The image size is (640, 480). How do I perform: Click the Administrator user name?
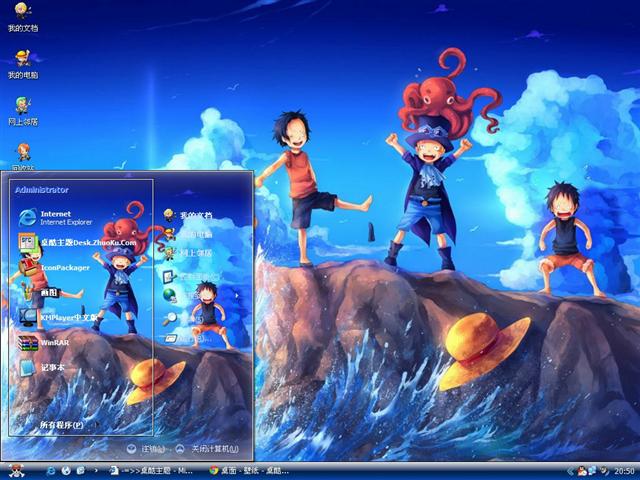coord(42,190)
